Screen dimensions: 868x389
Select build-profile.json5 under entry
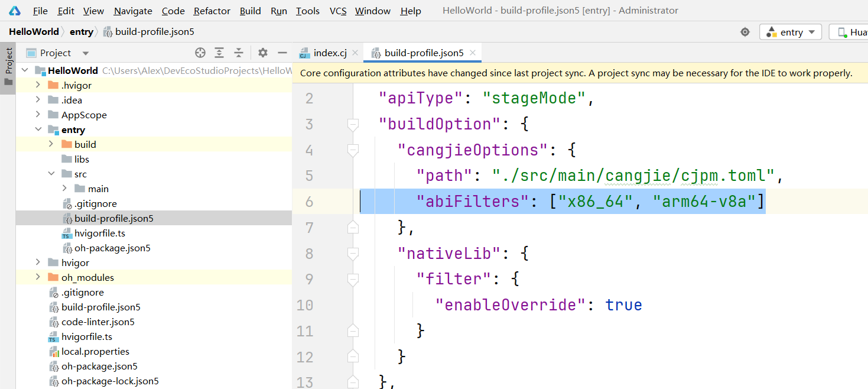tap(113, 218)
